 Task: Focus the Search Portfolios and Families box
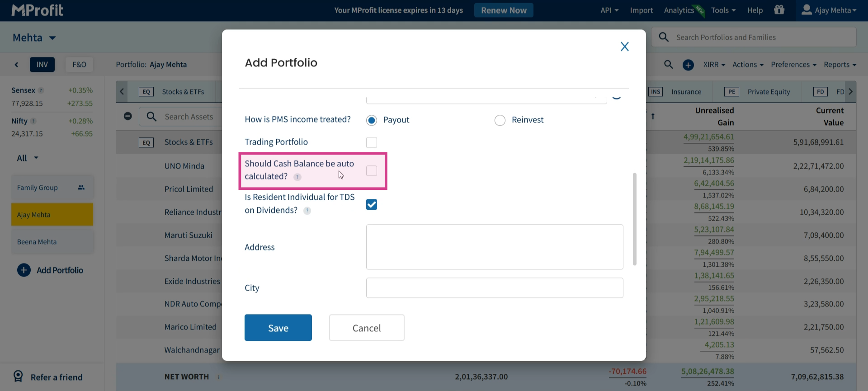[754, 37]
